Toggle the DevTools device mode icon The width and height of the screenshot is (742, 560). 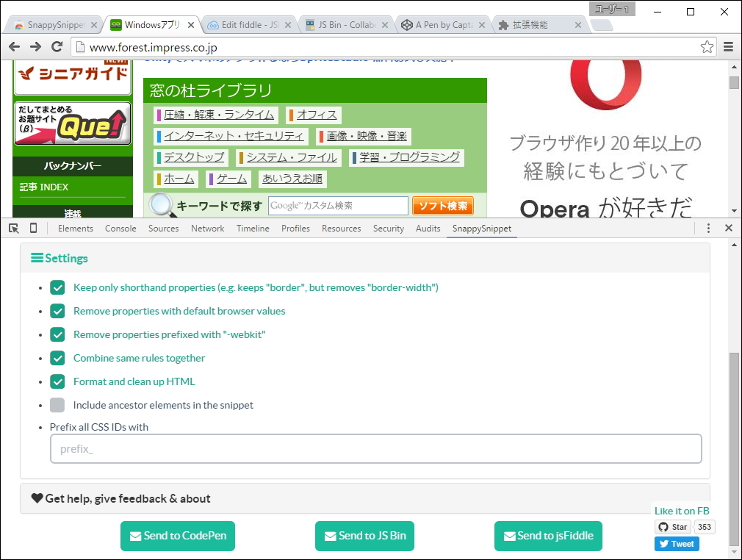pyautogui.click(x=33, y=228)
